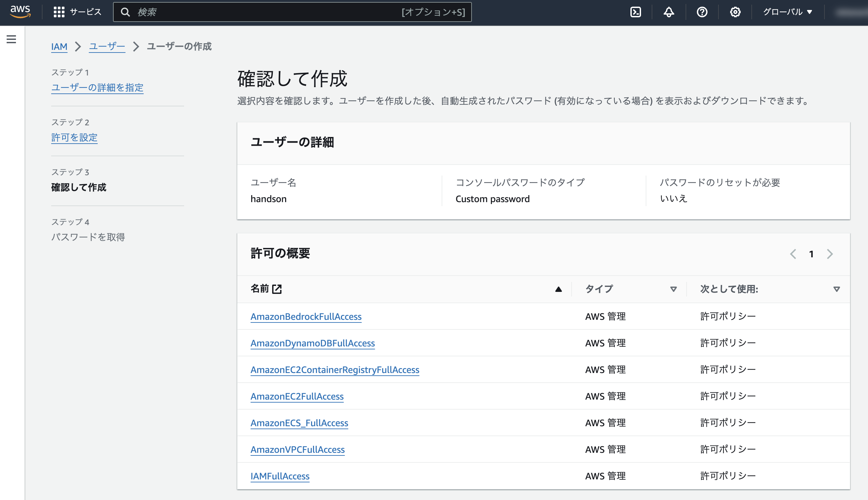Viewport: 868px width, 500px height.
Task: Launch CloudShell from the top navigation
Action: click(636, 12)
